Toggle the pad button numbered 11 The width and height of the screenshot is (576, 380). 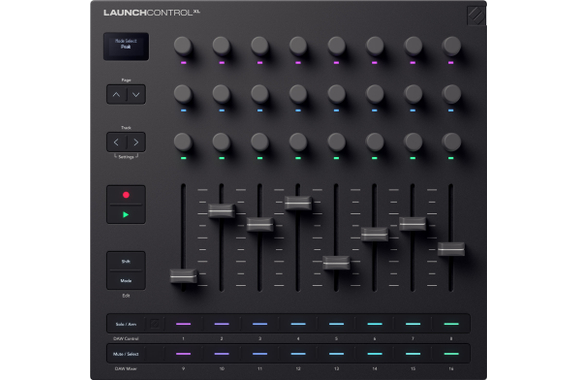[260, 354]
